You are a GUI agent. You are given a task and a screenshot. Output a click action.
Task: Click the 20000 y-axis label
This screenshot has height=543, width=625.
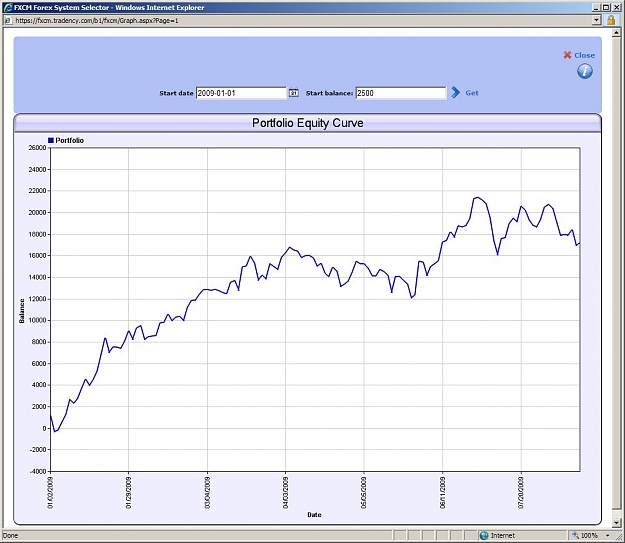coord(37,212)
